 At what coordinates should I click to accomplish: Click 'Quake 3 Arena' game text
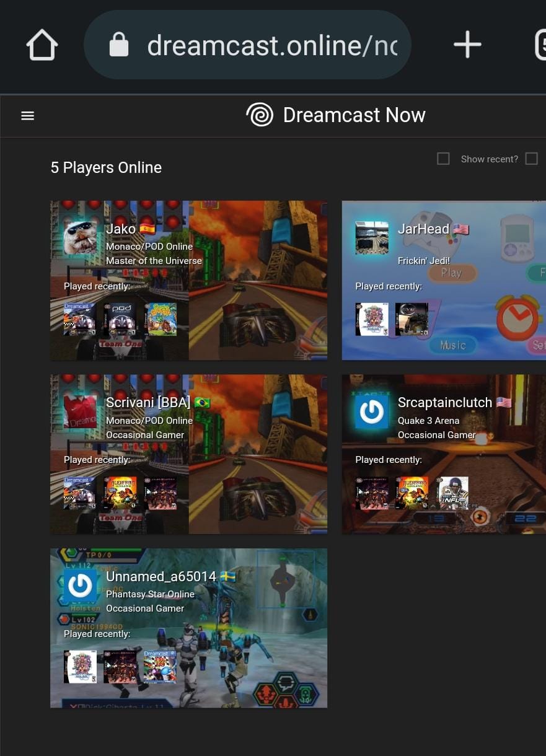(429, 421)
